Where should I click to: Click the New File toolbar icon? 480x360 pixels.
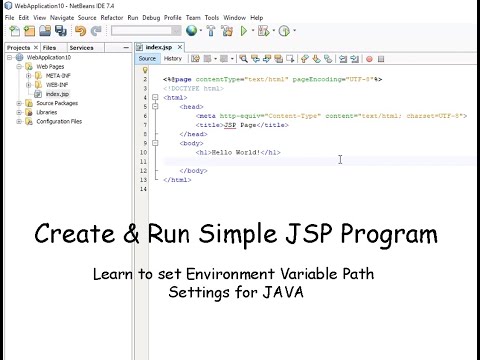15,31
